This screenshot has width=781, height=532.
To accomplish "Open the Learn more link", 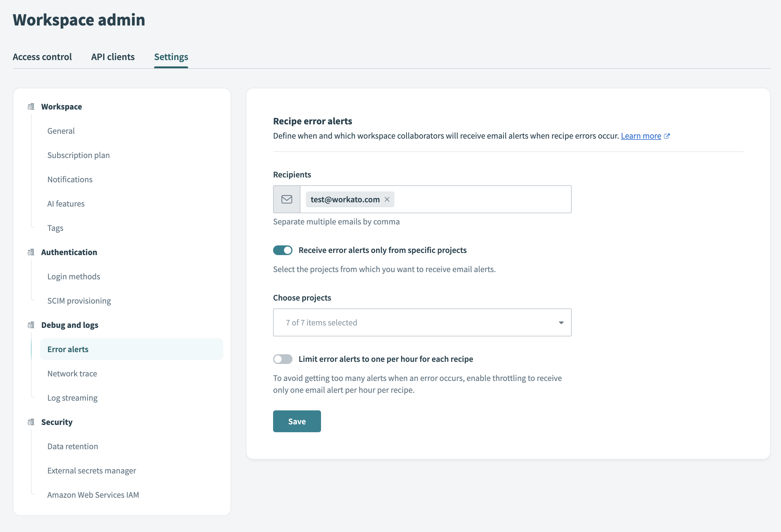I will 640,136.
